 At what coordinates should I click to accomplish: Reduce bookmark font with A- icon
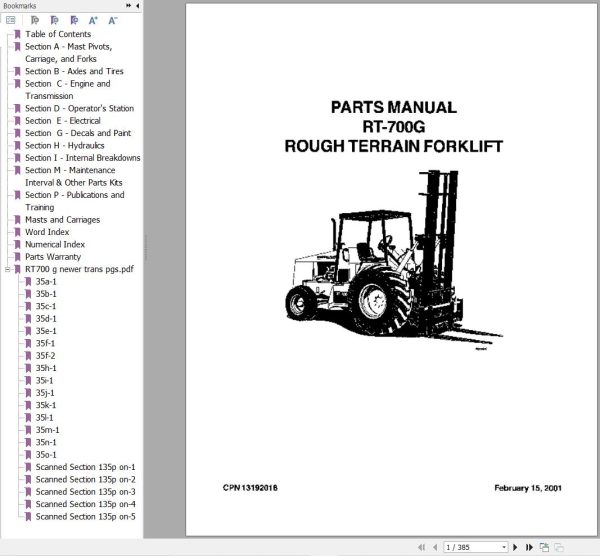point(112,20)
